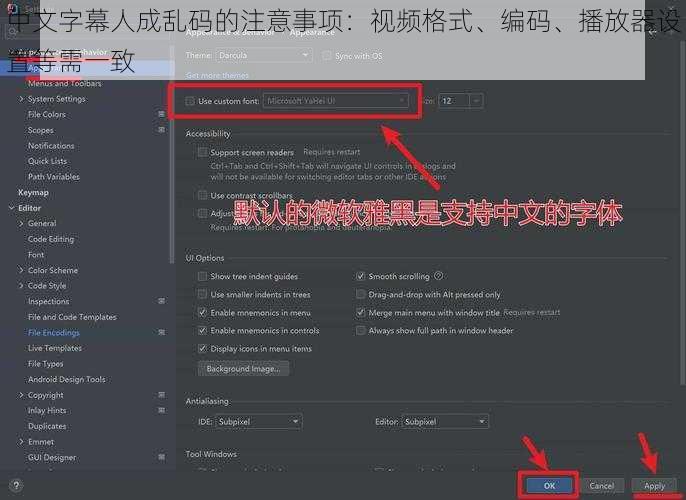Follow the Get more themes link
Screen dimensions: 686x500
(217, 75)
